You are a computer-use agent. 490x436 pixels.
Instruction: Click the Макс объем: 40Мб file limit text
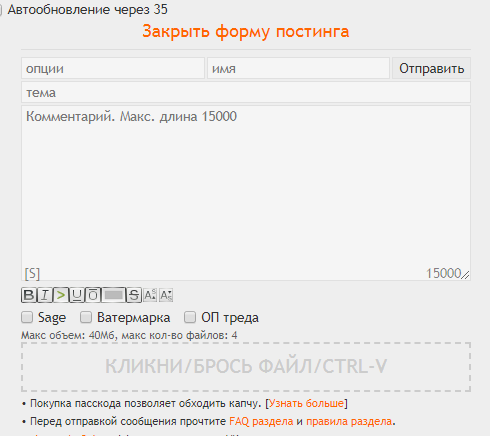(129, 335)
